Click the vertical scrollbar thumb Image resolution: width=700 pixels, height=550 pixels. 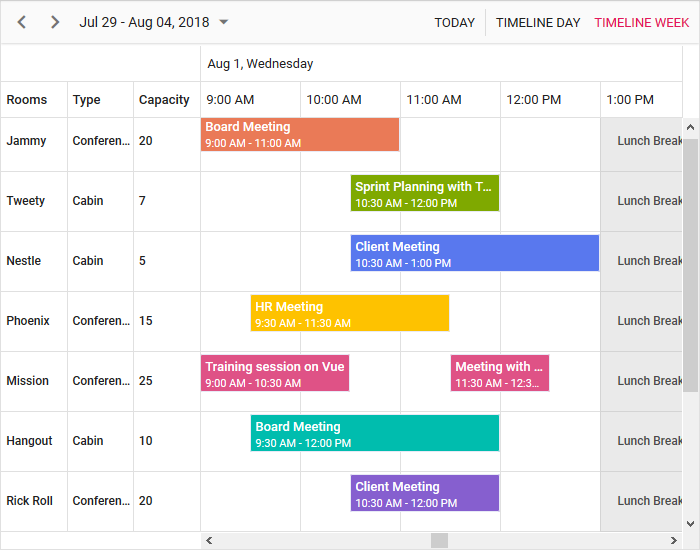tap(691, 265)
